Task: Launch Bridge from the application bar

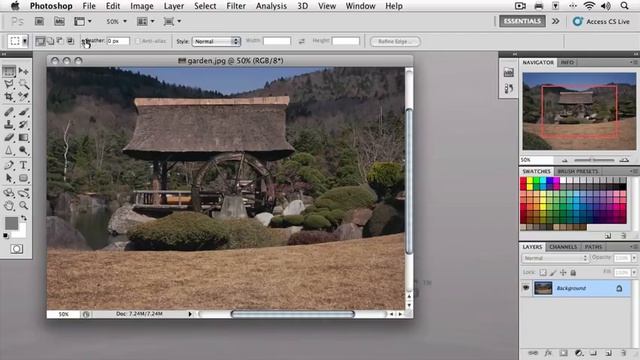Action: [39, 21]
